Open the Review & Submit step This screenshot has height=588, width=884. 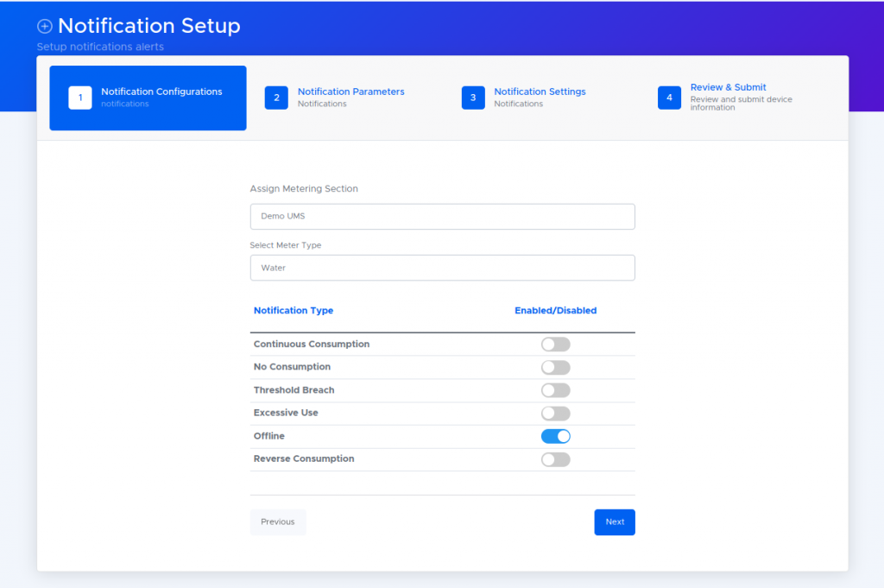pyautogui.click(x=728, y=87)
